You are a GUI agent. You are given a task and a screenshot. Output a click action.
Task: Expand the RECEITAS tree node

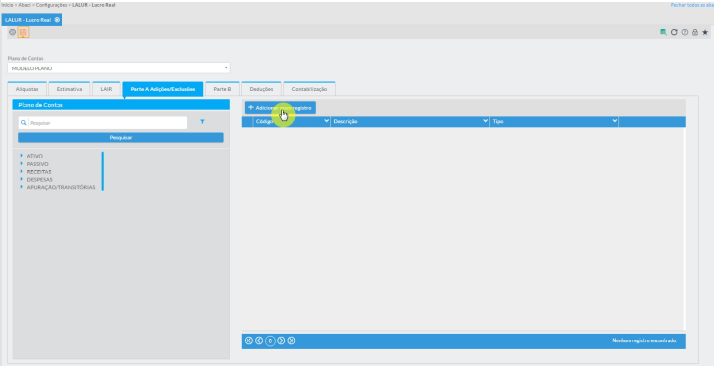(21, 171)
